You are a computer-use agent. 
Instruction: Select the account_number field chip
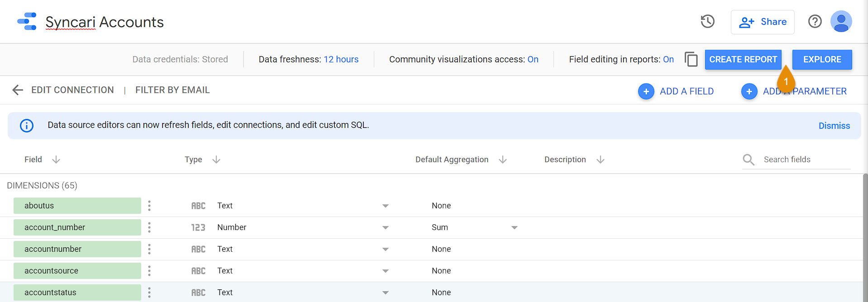pyautogui.click(x=77, y=227)
